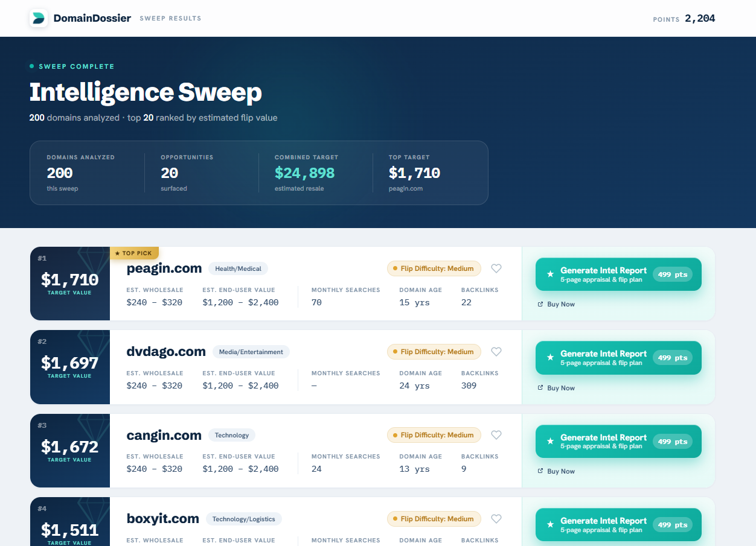Click the Intelligence Sweep heading
Viewport: 756px width, 546px height.
click(146, 92)
